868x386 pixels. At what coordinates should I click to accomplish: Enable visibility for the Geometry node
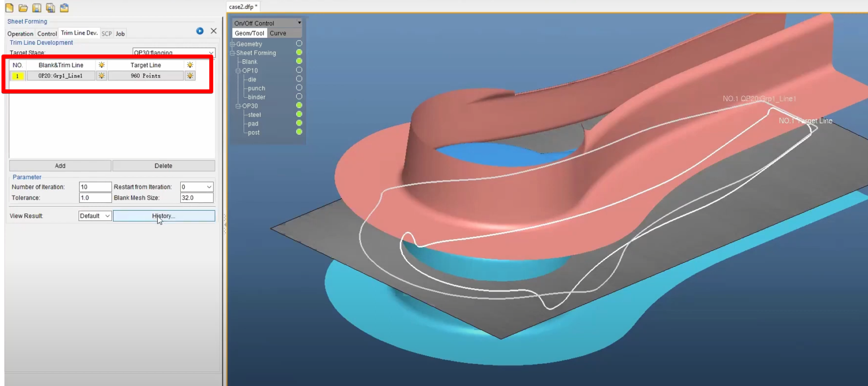point(299,43)
